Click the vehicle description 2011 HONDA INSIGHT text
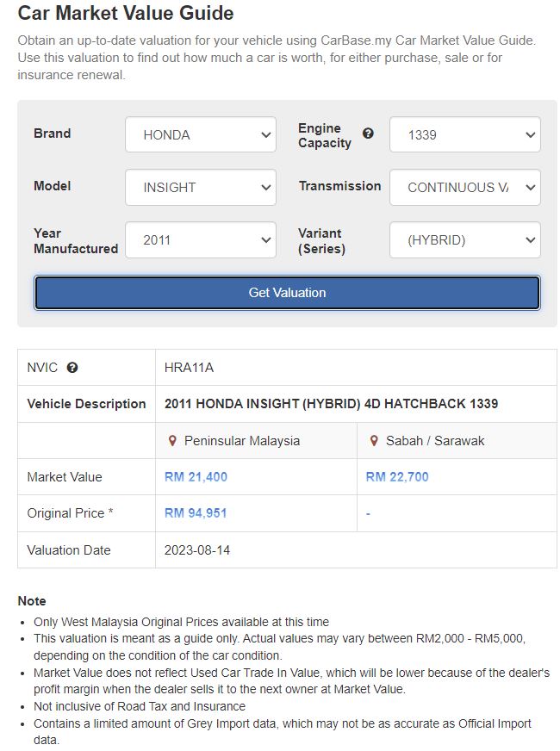The width and height of the screenshot is (560, 751). click(331, 404)
